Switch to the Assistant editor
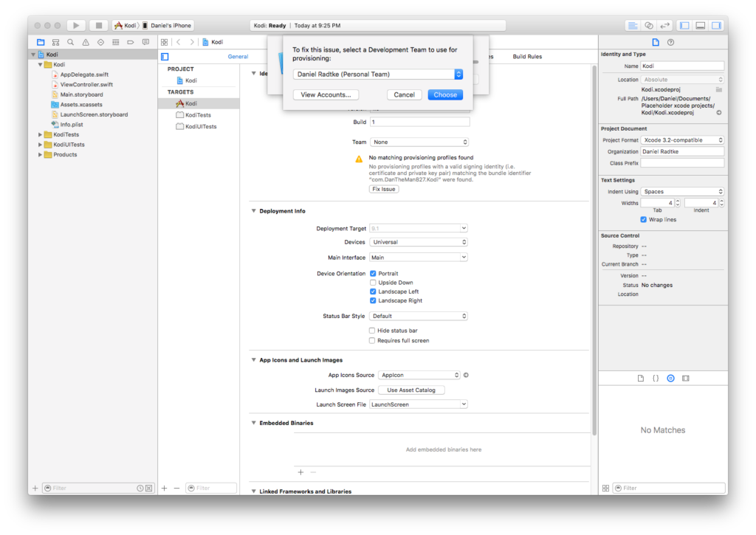This screenshot has width=756, height=535. [x=649, y=25]
